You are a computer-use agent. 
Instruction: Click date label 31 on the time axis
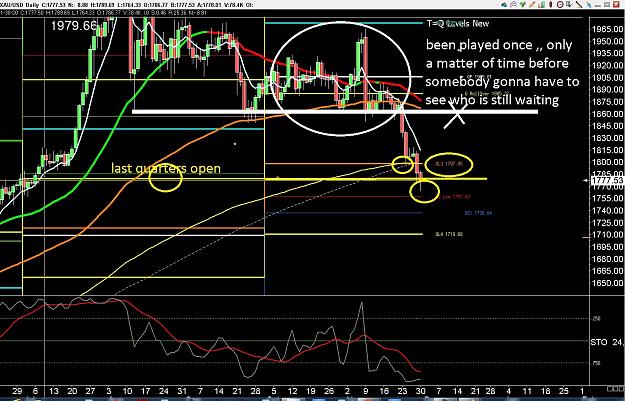[x=182, y=391]
